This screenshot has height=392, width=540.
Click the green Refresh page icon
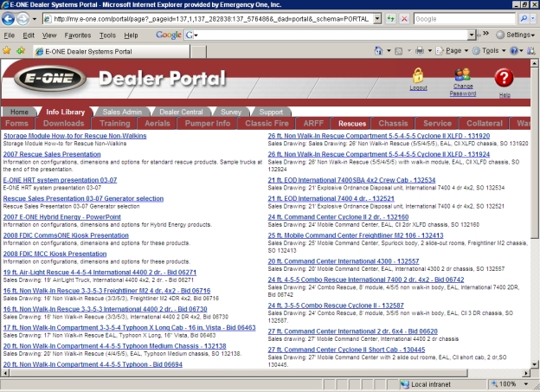390,18
